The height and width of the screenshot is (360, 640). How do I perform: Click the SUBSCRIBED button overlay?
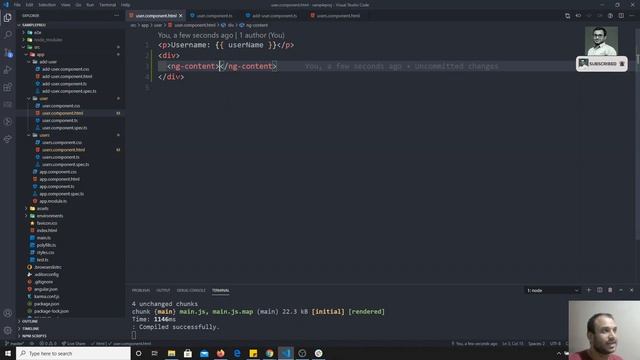(x=602, y=64)
